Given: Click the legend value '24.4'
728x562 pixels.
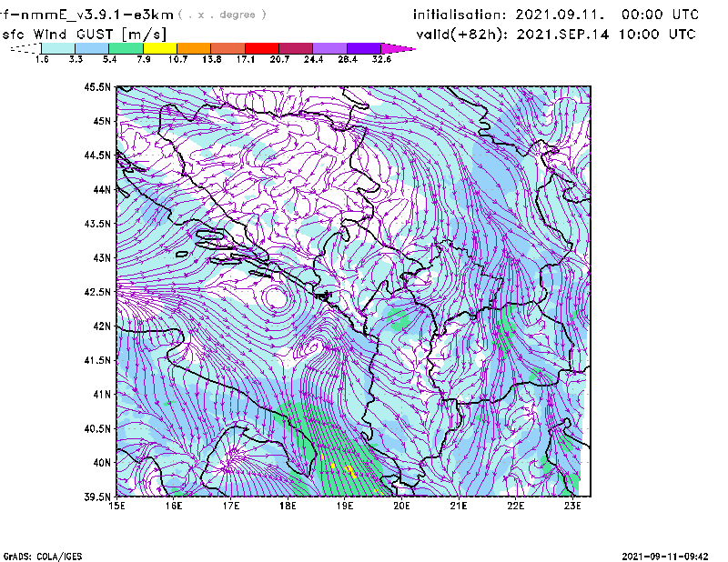Looking at the screenshot, I should click(313, 59).
